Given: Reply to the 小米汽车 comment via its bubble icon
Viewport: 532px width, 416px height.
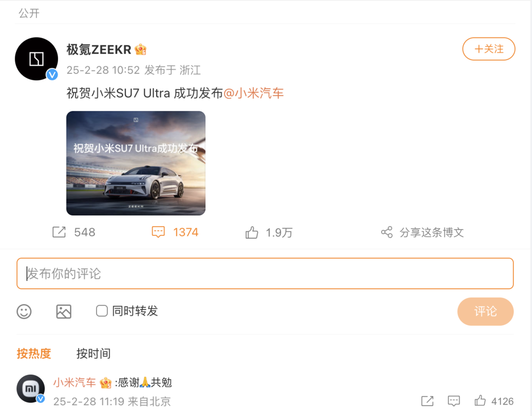Looking at the screenshot, I should click(x=454, y=401).
